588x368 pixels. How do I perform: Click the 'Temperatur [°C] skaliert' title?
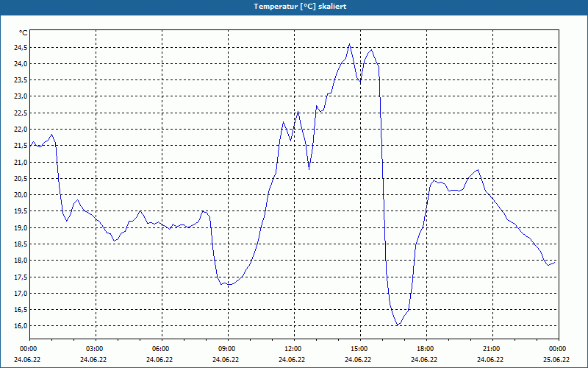click(x=300, y=7)
